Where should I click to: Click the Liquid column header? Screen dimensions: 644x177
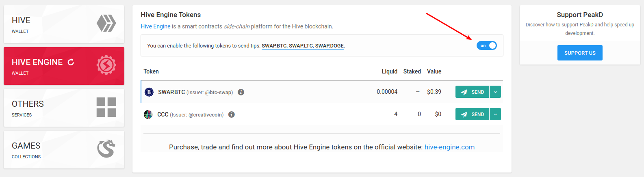(390, 71)
